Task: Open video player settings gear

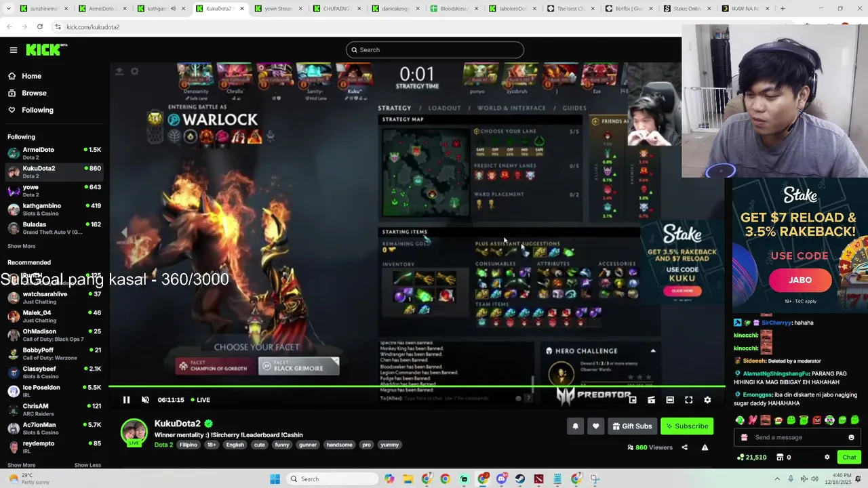Action: 707,400
